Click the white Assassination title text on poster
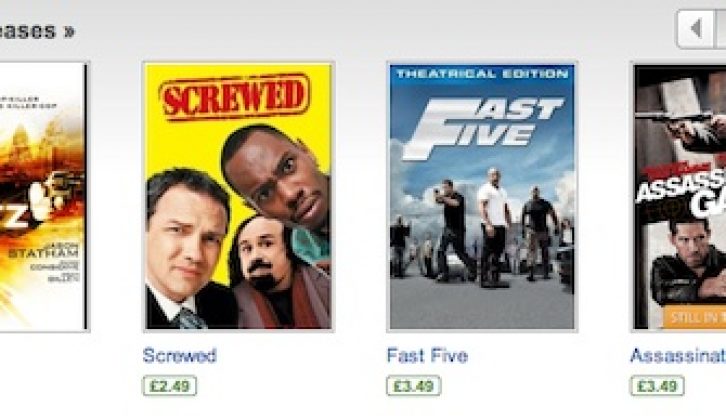Screen dimensions: 726x420 click(x=681, y=187)
